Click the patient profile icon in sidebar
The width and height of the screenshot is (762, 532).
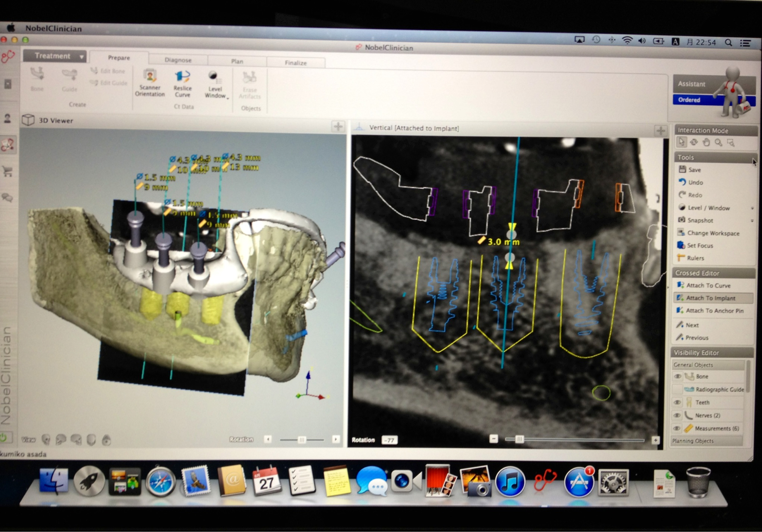click(8, 118)
